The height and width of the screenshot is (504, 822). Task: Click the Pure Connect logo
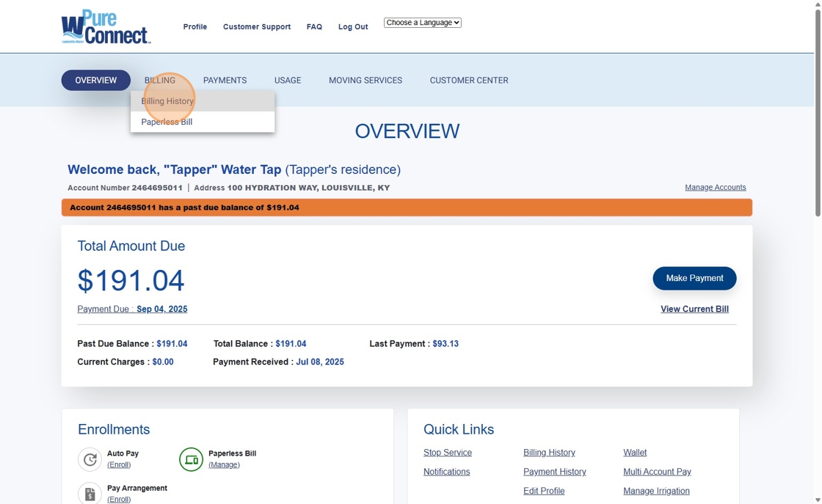106,26
